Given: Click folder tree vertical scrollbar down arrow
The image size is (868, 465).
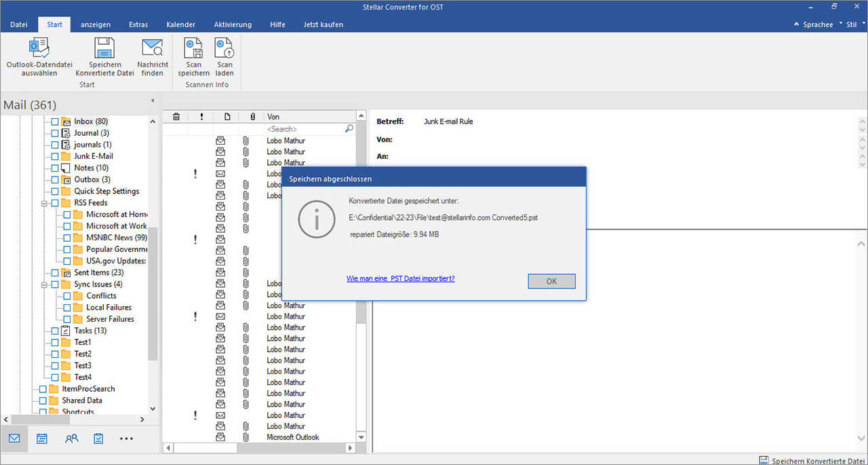Looking at the screenshot, I should (153, 409).
